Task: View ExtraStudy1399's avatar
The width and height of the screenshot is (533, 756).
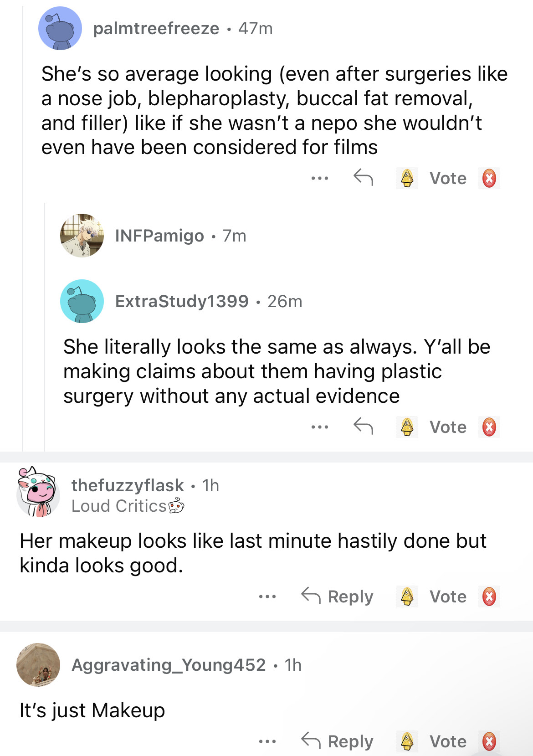Action: (x=82, y=301)
